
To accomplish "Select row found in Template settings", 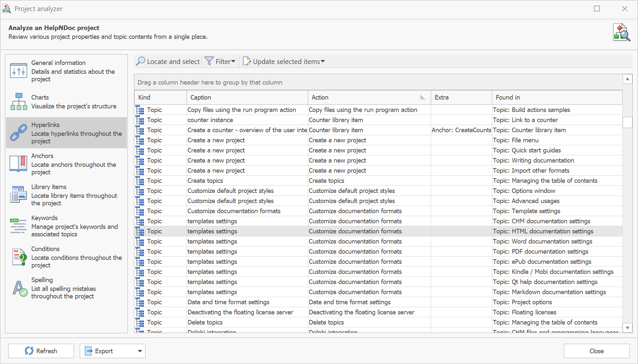I will (x=378, y=211).
